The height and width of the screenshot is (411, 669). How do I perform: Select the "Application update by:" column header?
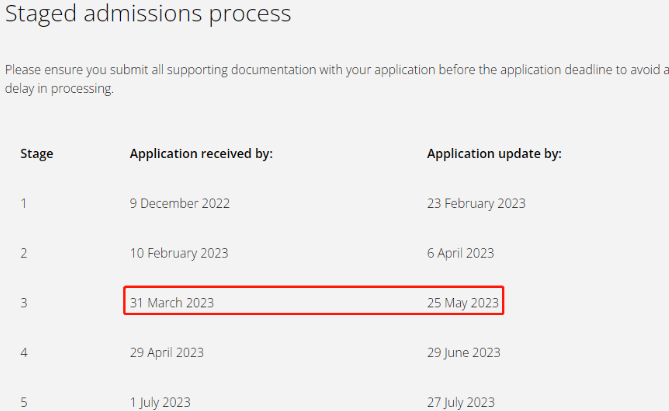coord(494,154)
